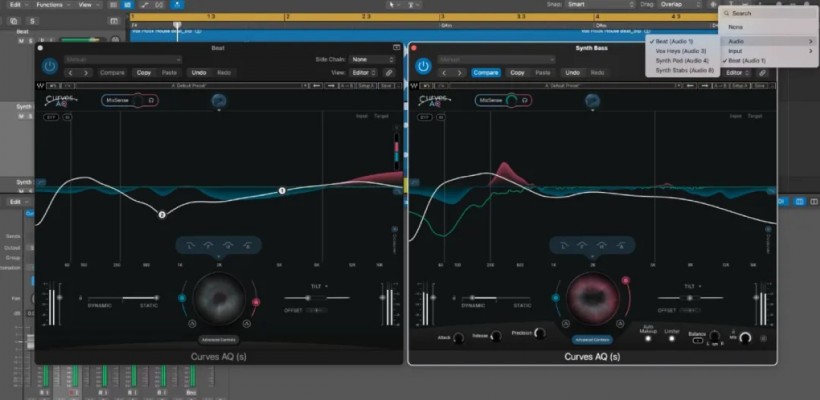Go to next preset in Beat plugin

point(86,73)
